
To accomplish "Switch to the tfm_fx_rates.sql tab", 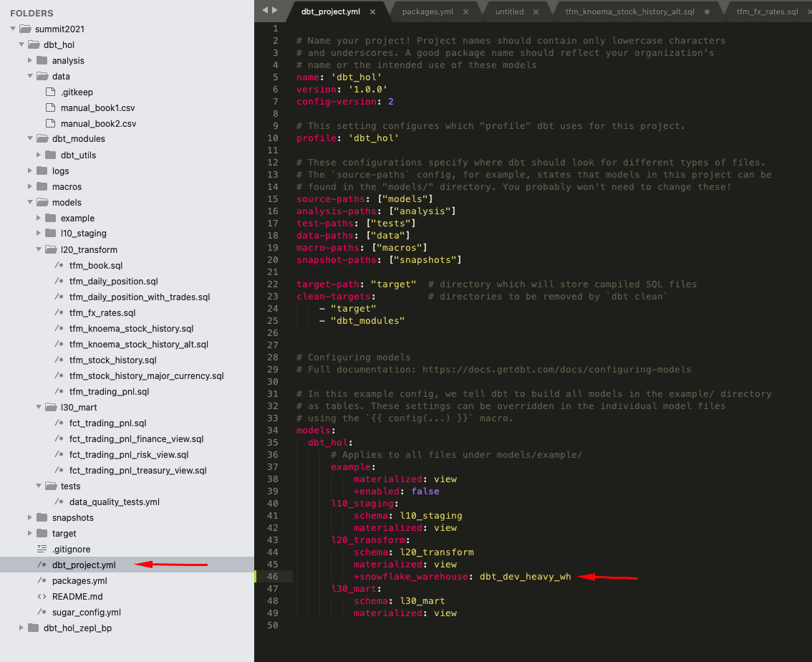I will point(767,11).
